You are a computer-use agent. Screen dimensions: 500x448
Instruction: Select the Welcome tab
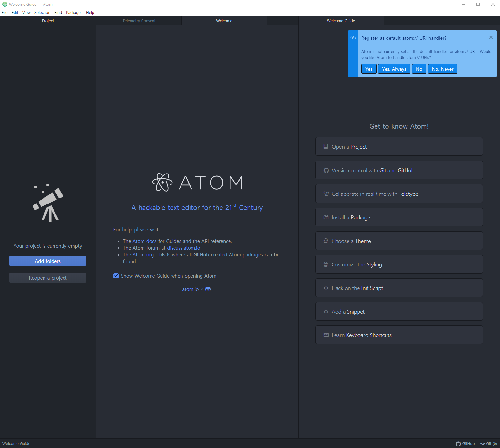click(224, 21)
